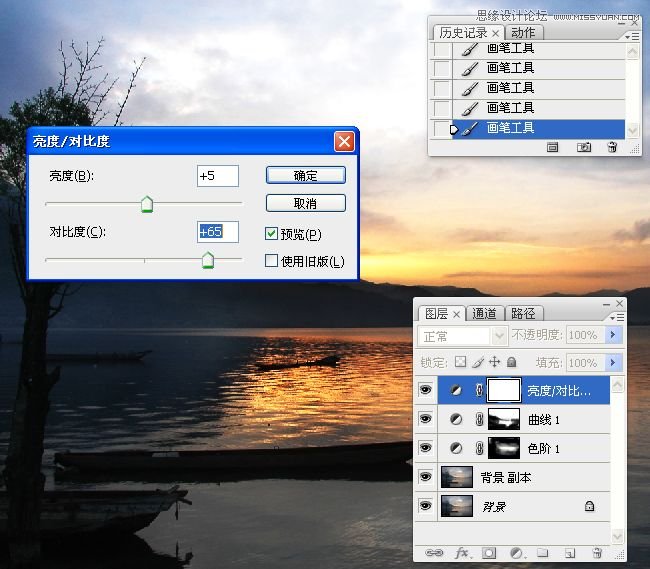Viewport: 650px width, 569px height.
Task: Click history source box beside selected 画笔工具
Action: (441, 128)
